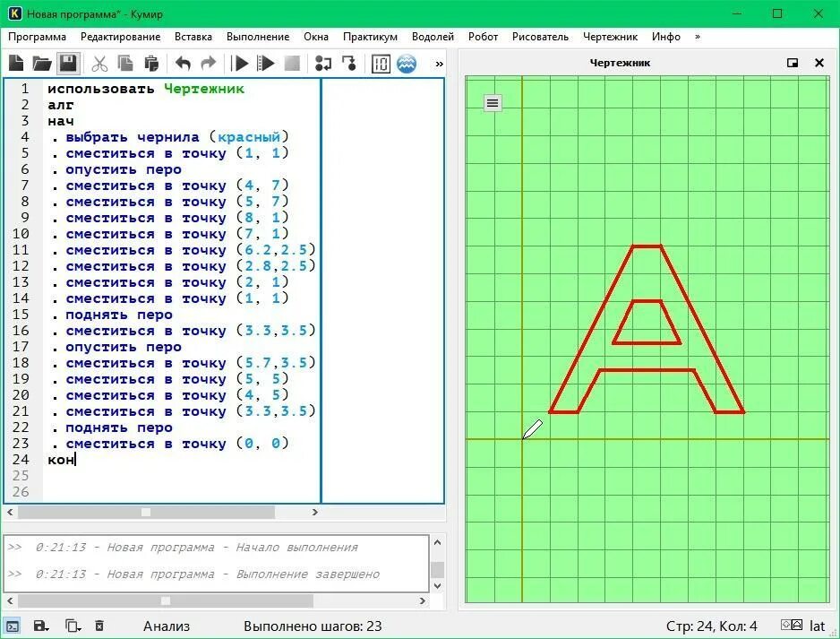
Task: Open the Водолей wave icon
Action: tap(407, 64)
